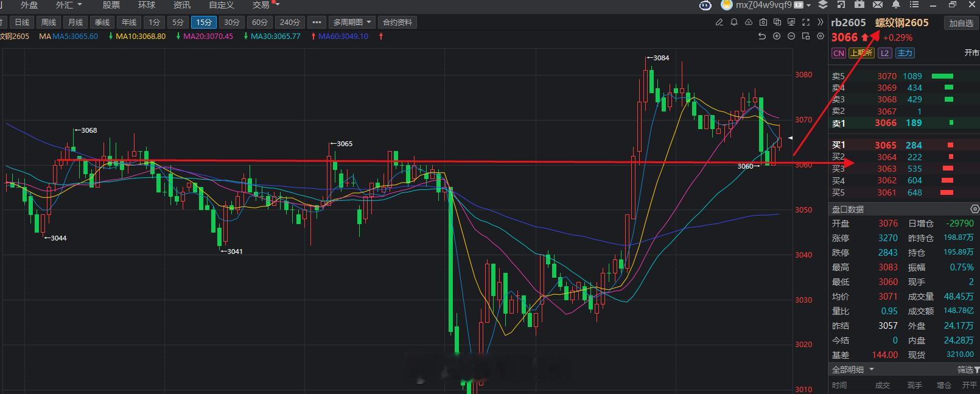The width and height of the screenshot is (980, 394).
Task: Switch to 5分 period
Action: pyautogui.click(x=178, y=22)
